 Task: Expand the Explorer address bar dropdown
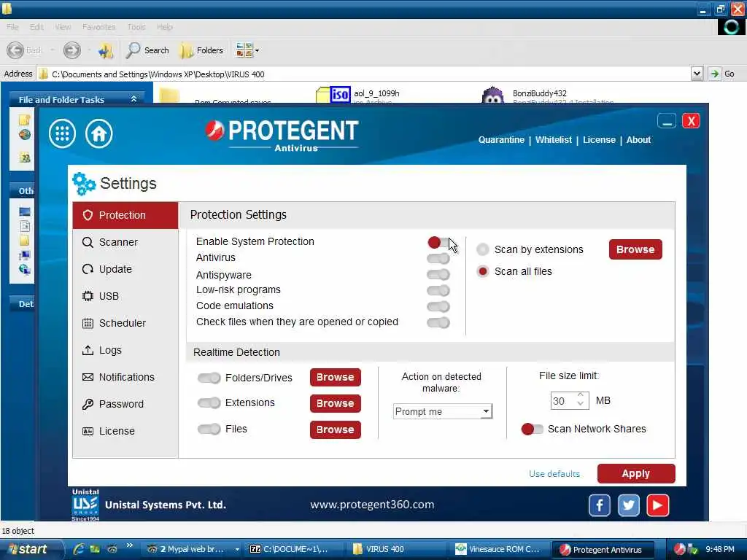point(697,74)
